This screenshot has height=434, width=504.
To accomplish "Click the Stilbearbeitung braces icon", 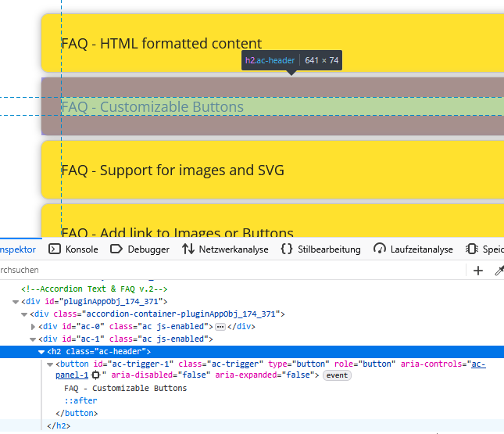I will 287,249.
